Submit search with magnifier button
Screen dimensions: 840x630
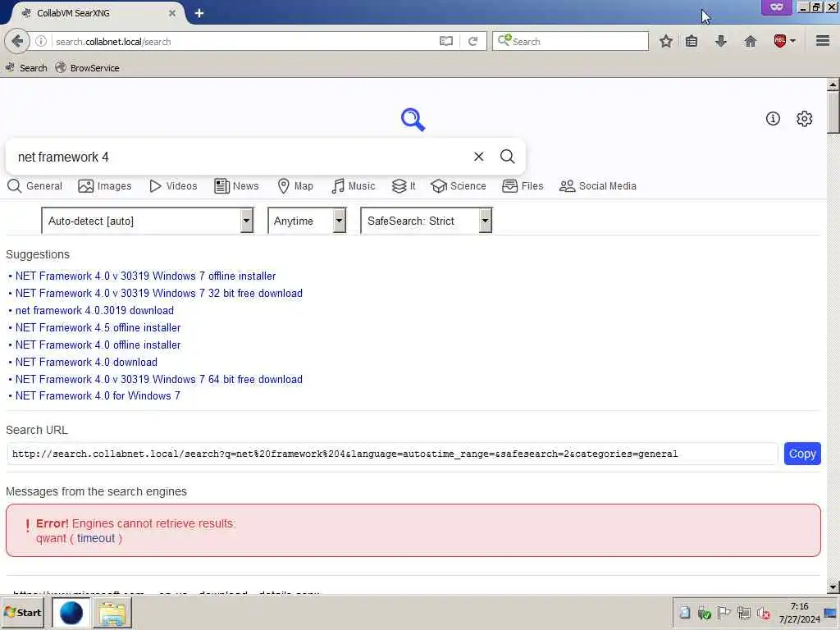(507, 157)
